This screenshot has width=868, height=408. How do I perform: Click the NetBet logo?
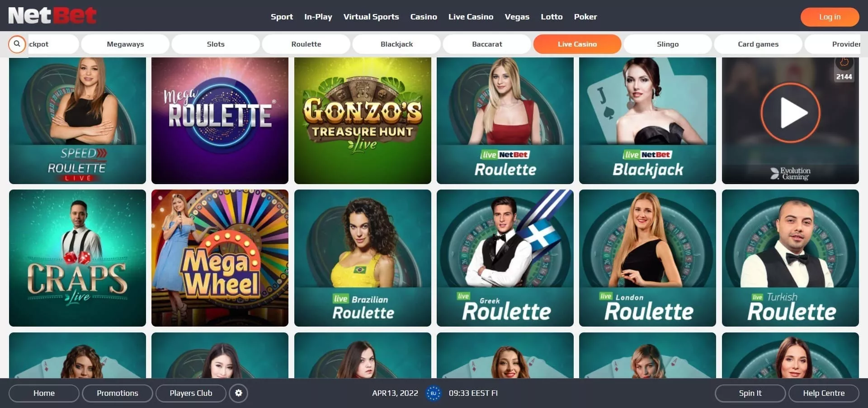click(52, 15)
